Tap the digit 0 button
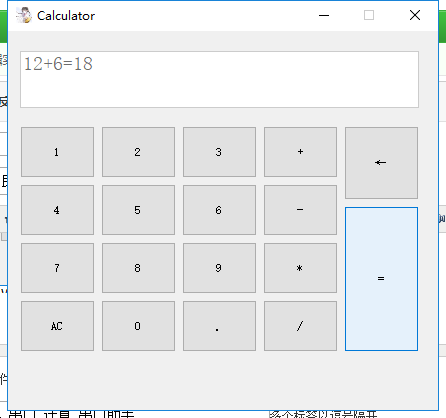The image size is (446, 418). [138, 326]
